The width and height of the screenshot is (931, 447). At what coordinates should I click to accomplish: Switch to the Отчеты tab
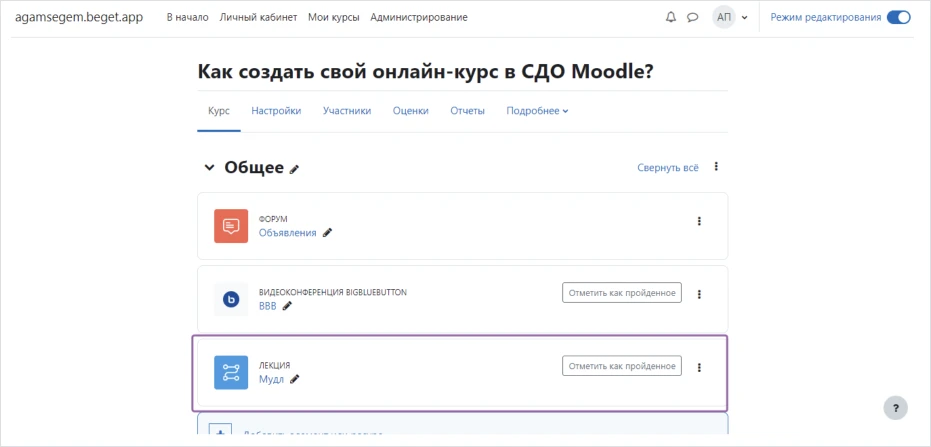click(467, 111)
